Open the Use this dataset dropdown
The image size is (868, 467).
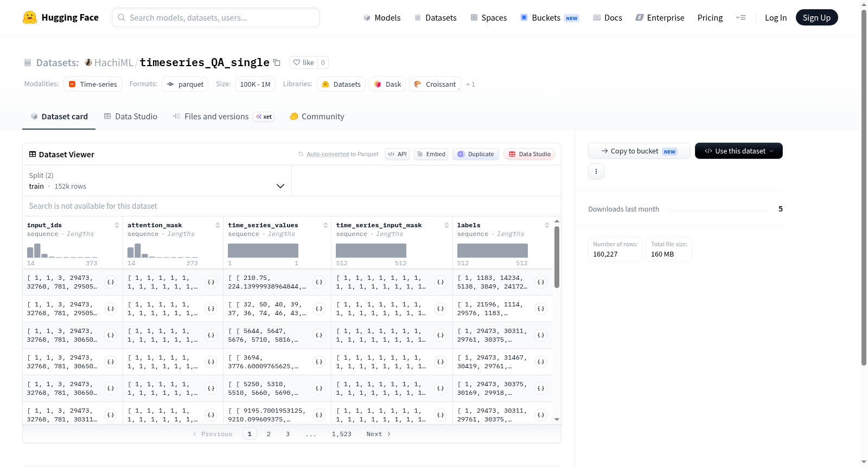(739, 151)
